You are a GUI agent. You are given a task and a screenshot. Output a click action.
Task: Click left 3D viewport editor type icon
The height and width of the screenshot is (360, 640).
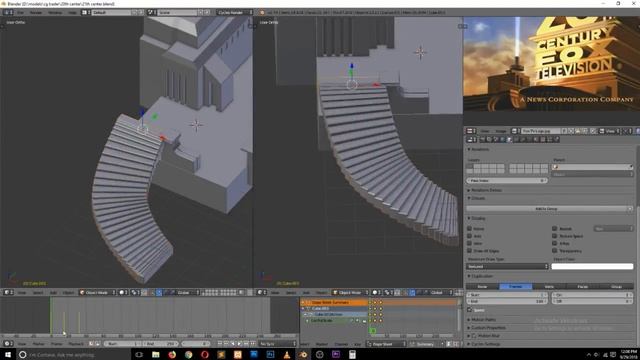tap(9, 292)
